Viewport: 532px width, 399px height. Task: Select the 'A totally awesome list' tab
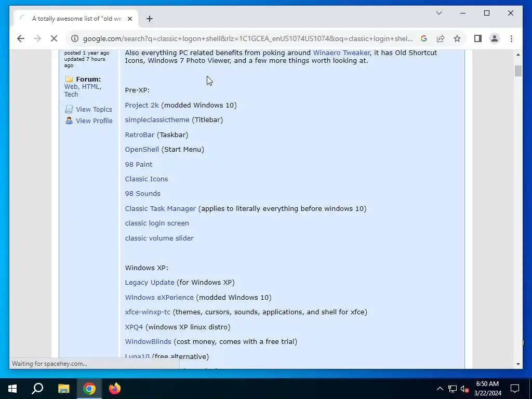click(x=76, y=19)
